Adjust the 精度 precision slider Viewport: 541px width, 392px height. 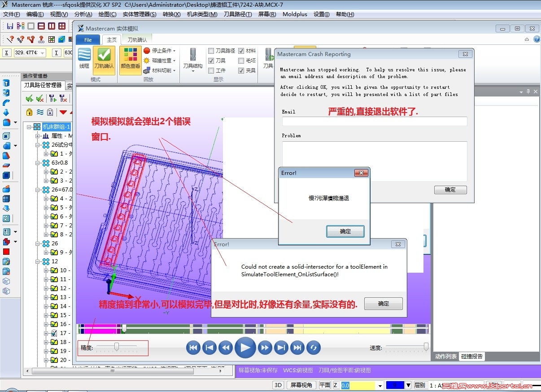117,346
